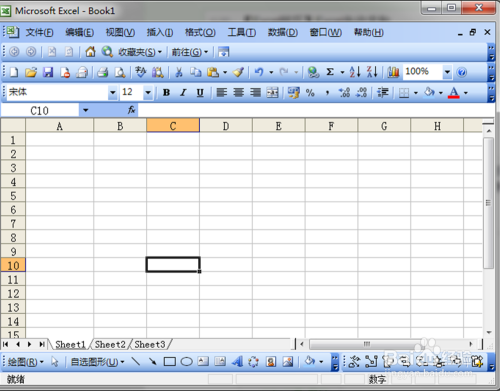Save the workbook with the floppy icon

[x=48, y=72]
